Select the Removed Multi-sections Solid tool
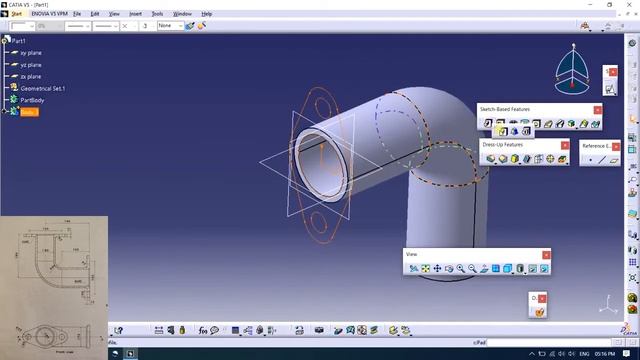This screenshot has width=640, height=360. [x=596, y=123]
